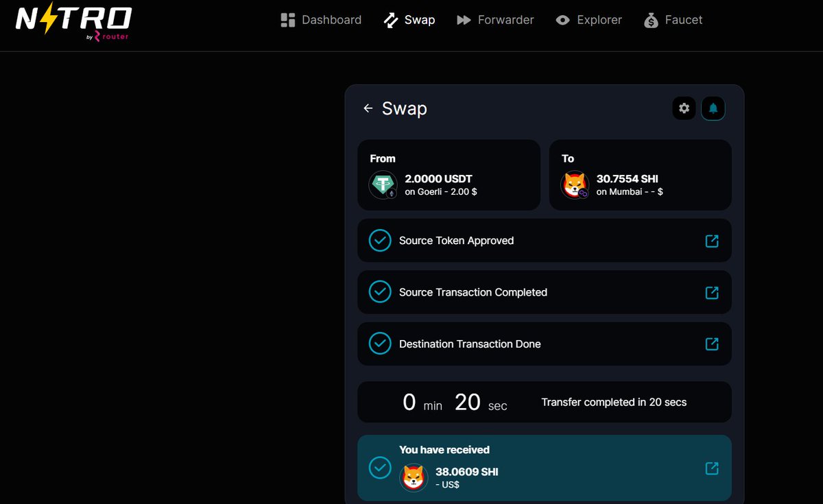Image resolution: width=823 pixels, height=504 pixels.
Task: Click the You have received panel
Action: pos(545,468)
